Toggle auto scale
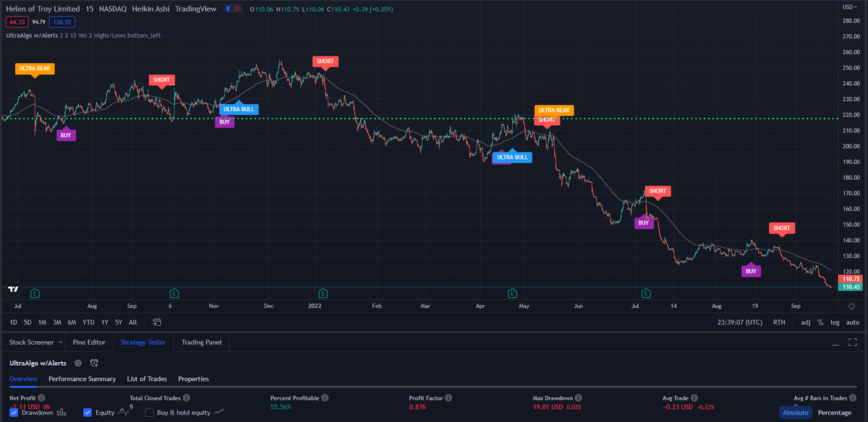The height and width of the screenshot is (422, 868). pyautogui.click(x=853, y=322)
